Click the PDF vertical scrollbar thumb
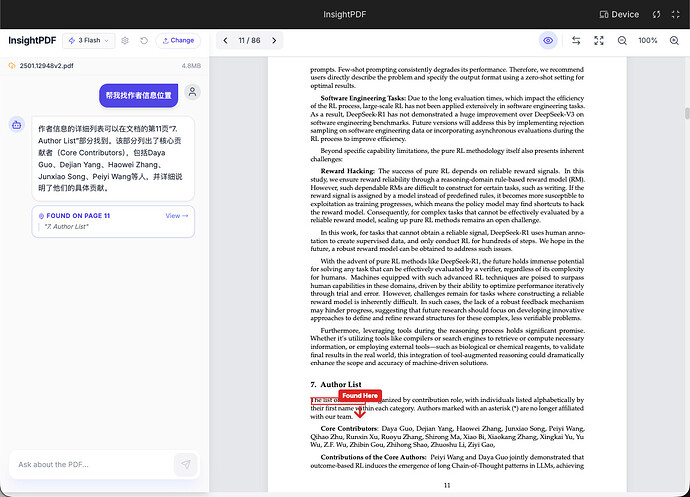This screenshot has height=497, width=690. tap(687, 113)
